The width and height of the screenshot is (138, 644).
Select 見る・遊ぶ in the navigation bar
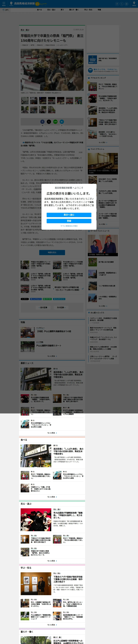coord(51,10)
